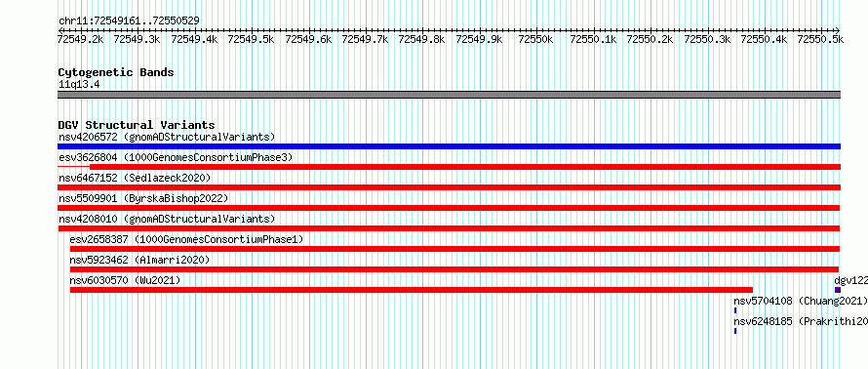Click the red nsv6467152 variant bar
Screen dimensions: 868x369
[449, 187]
